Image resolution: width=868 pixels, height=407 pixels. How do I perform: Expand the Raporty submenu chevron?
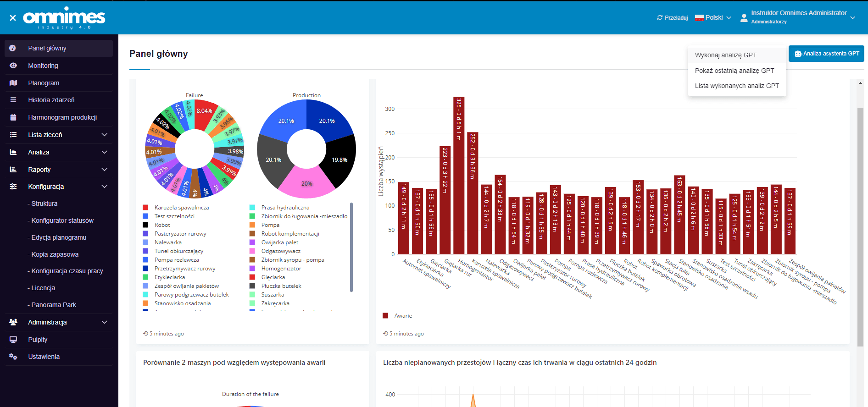point(105,170)
